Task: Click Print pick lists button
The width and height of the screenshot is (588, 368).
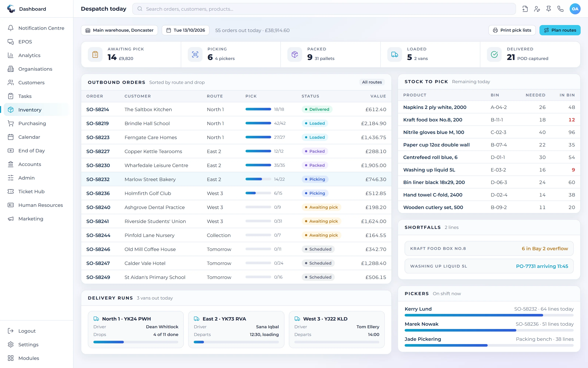Action: coord(512,30)
